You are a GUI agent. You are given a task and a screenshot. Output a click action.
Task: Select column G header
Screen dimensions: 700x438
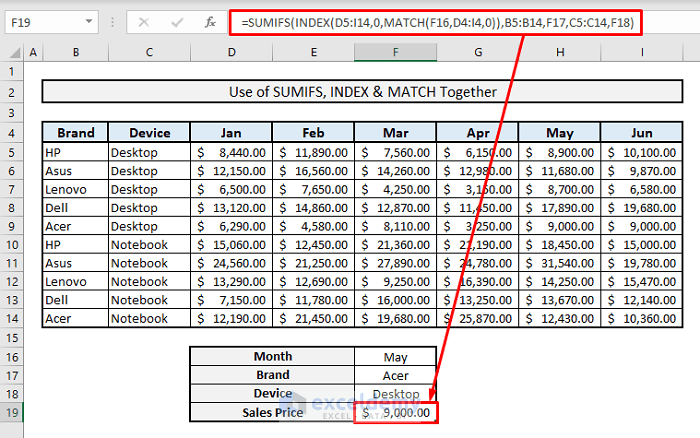point(478,52)
